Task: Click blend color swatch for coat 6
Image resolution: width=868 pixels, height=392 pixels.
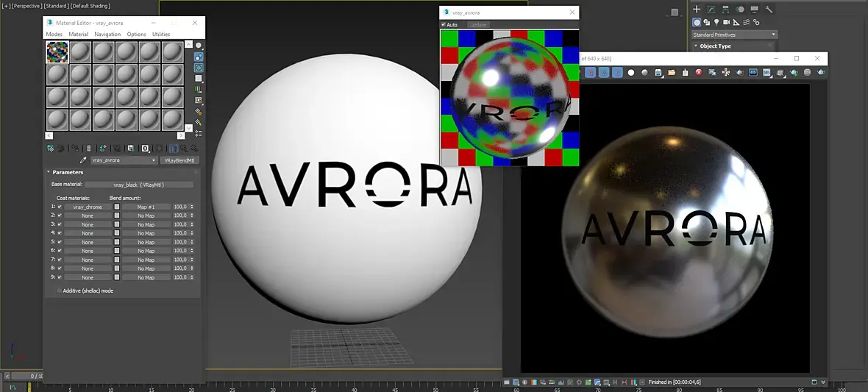Action: point(117,251)
